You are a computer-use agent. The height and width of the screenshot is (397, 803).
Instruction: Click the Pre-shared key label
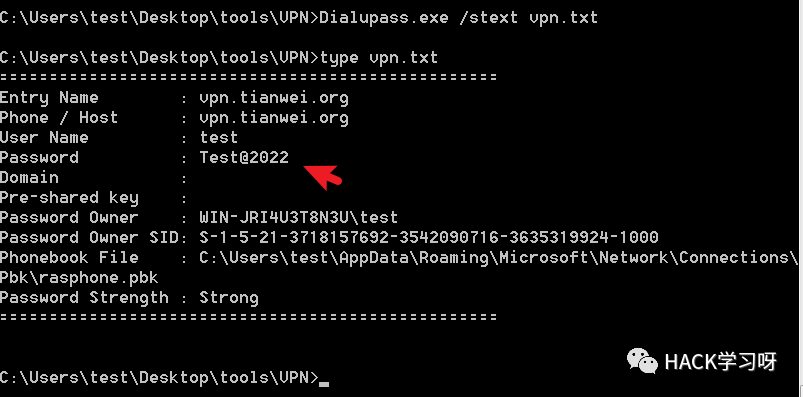click(x=69, y=198)
